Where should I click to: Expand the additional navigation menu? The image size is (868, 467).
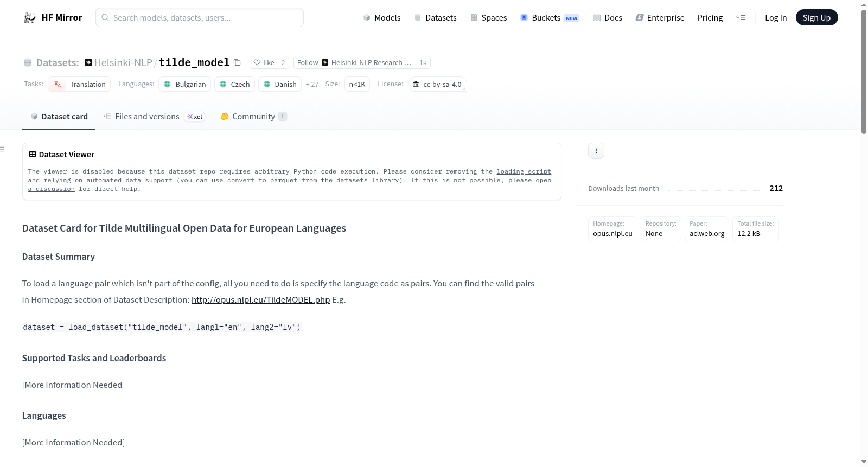[741, 18]
